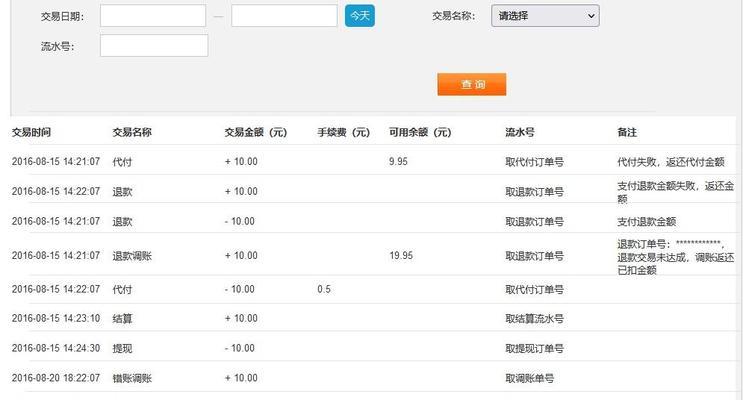743x400 pixels.
Task: Click the 备注 column header
Action: pos(627,132)
